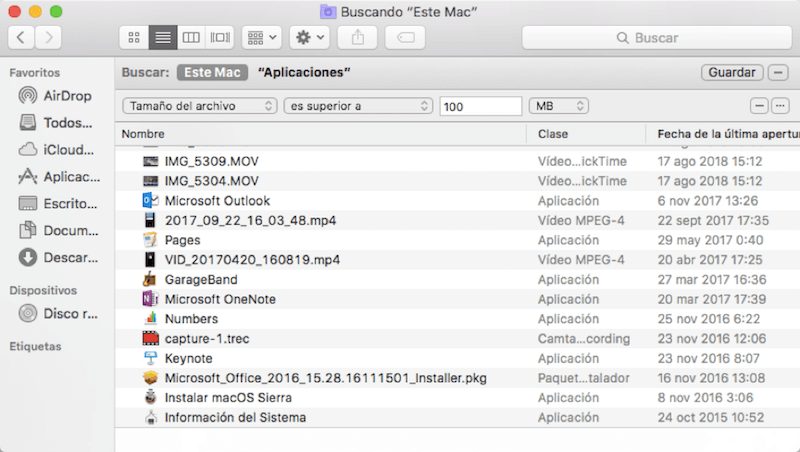The height and width of the screenshot is (452, 800).
Task: Open Aplicaciones in the sidebar
Action: 59,177
